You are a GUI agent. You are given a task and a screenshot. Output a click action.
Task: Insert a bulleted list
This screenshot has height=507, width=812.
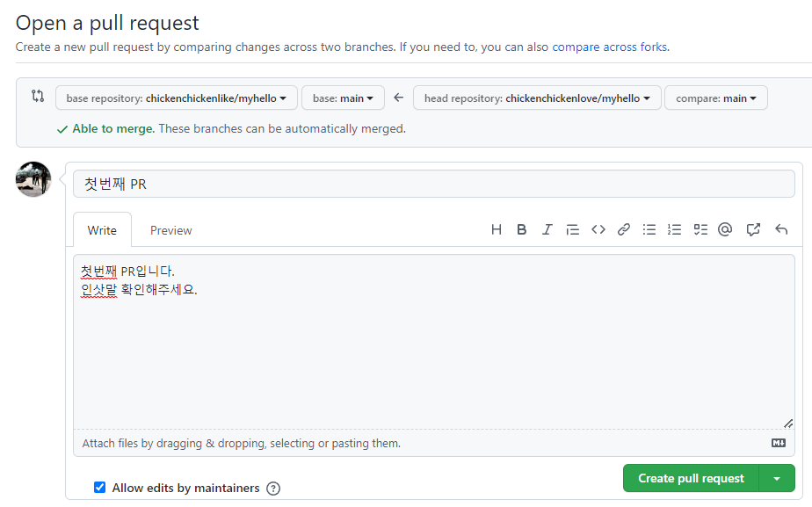[x=649, y=229]
